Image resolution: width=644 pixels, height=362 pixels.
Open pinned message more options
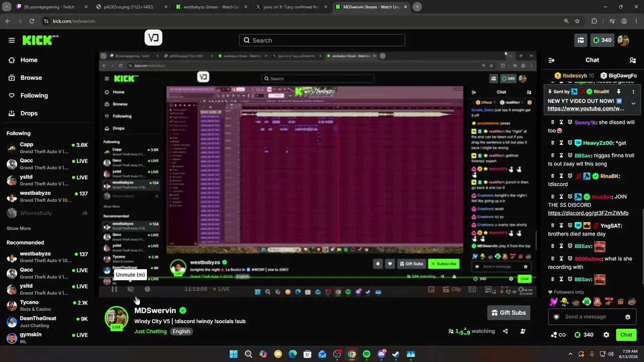point(633,92)
